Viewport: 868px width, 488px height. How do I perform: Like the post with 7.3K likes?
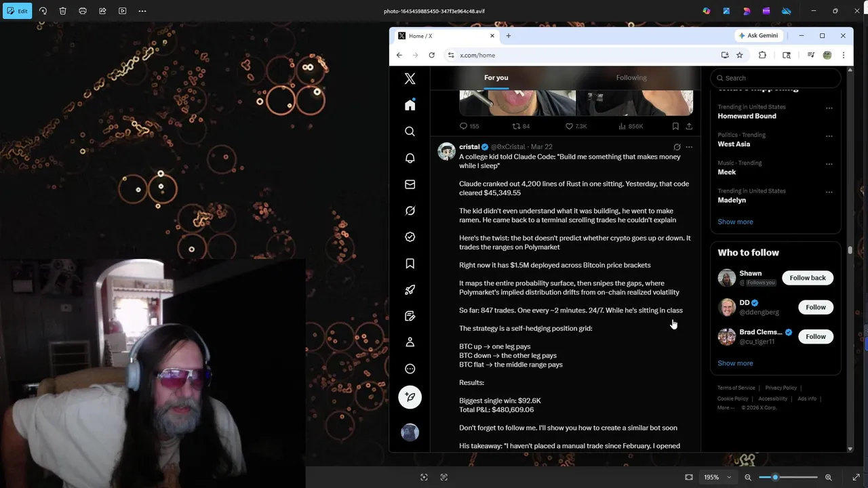point(576,126)
